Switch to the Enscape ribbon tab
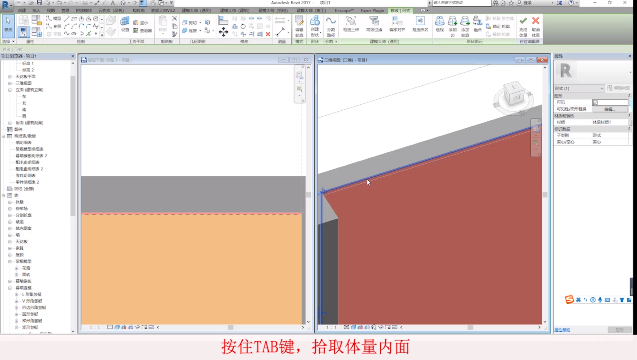 pyautogui.click(x=344, y=11)
